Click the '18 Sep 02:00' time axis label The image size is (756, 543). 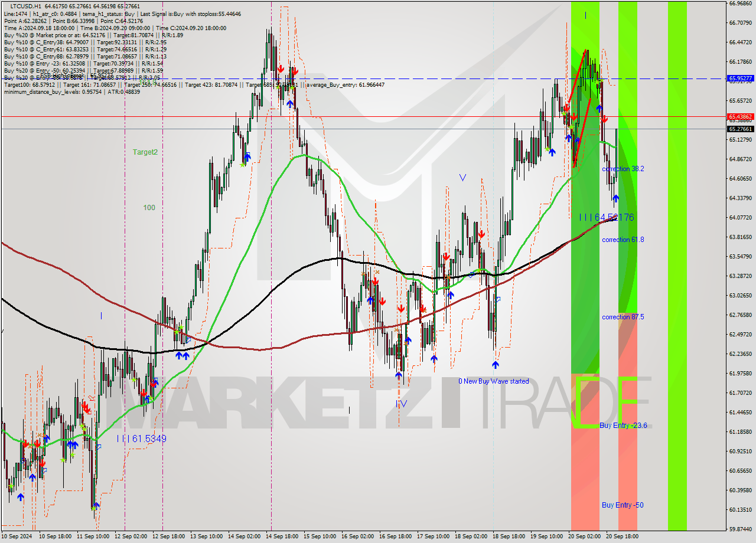click(470, 537)
